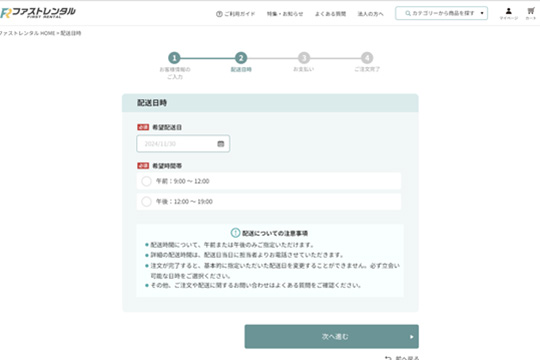This screenshot has width=540, height=360.
Task: Click 次へ進む button
Action: point(332,337)
